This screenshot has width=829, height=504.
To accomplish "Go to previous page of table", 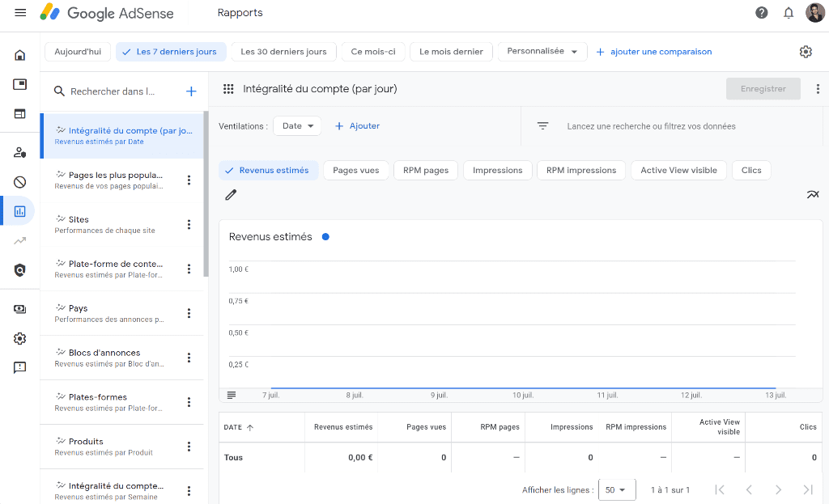I will 749,489.
